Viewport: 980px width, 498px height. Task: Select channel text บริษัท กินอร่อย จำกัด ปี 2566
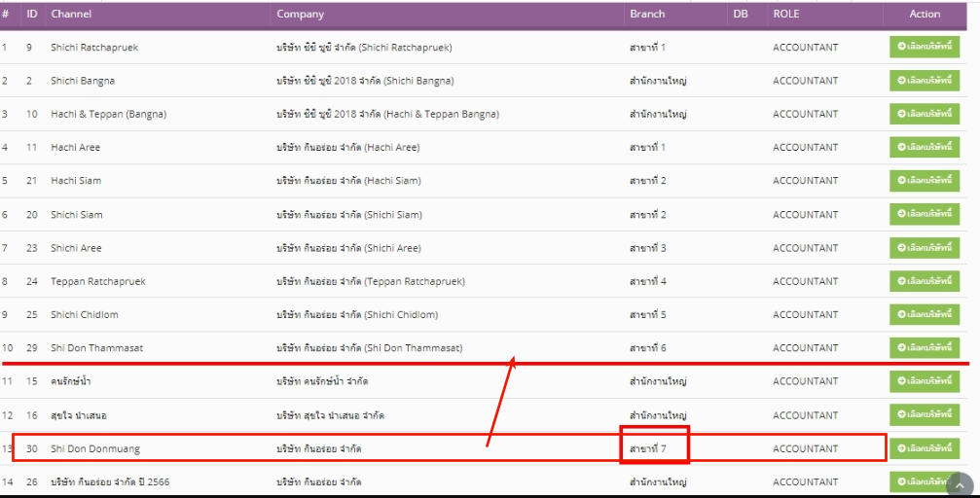pos(110,481)
